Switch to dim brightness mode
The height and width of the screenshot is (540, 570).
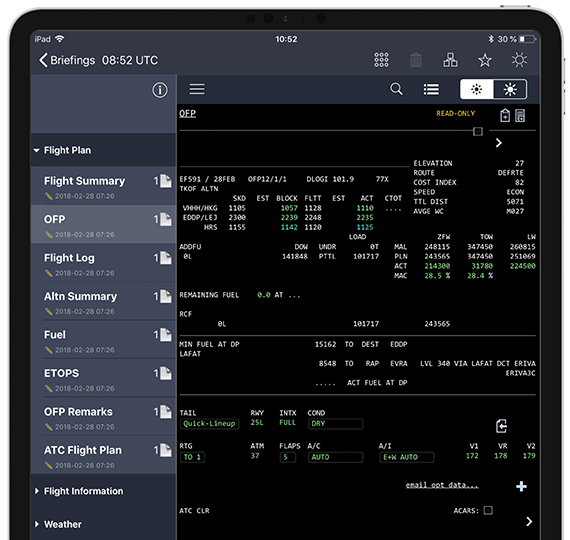pyautogui.click(x=477, y=89)
